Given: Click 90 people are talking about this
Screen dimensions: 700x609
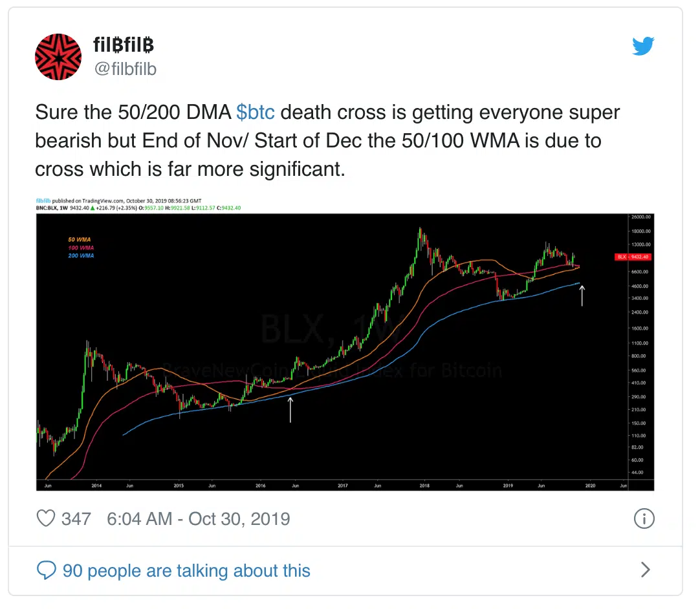Looking at the screenshot, I should [x=186, y=571].
